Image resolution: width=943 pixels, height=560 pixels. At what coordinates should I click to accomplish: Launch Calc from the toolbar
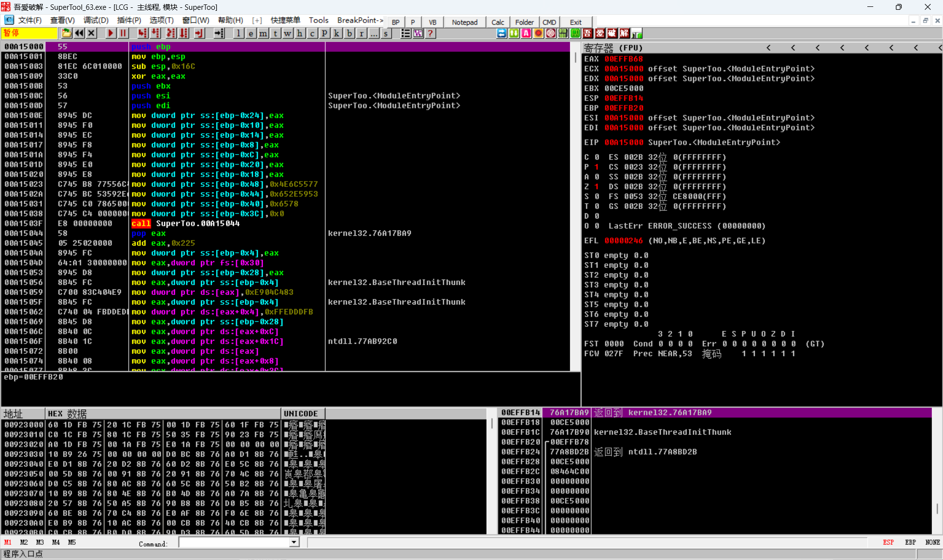pyautogui.click(x=497, y=22)
